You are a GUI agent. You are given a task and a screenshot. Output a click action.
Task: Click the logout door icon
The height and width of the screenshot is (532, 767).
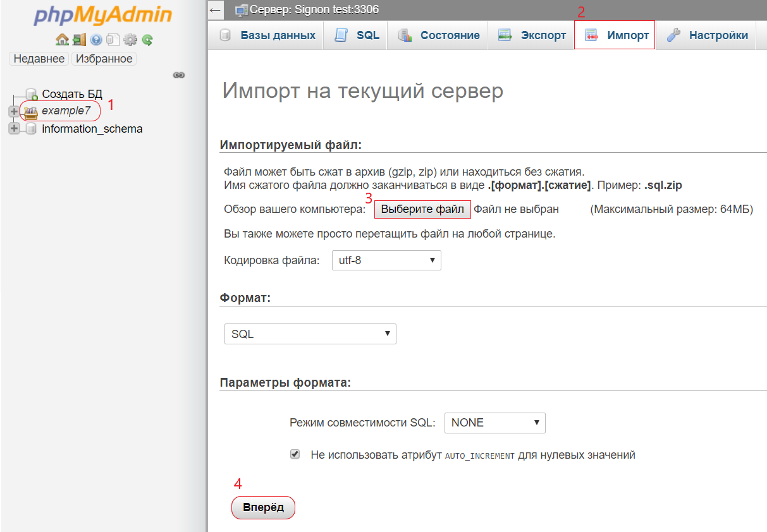tap(78, 40)
